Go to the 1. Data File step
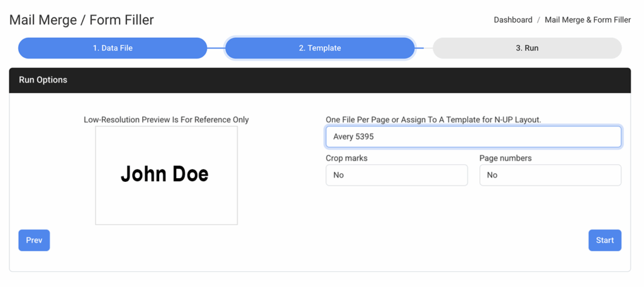The height and width of the screenshot is (287, 644). (113, 48)
